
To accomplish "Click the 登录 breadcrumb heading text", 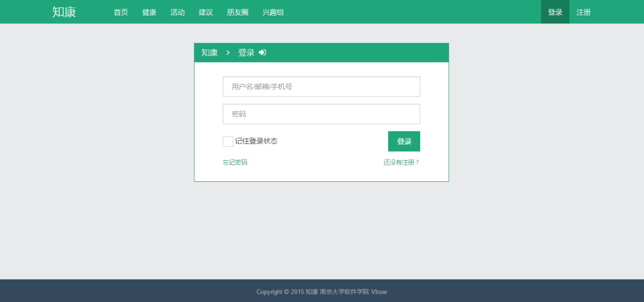I will tap(247, 52).
